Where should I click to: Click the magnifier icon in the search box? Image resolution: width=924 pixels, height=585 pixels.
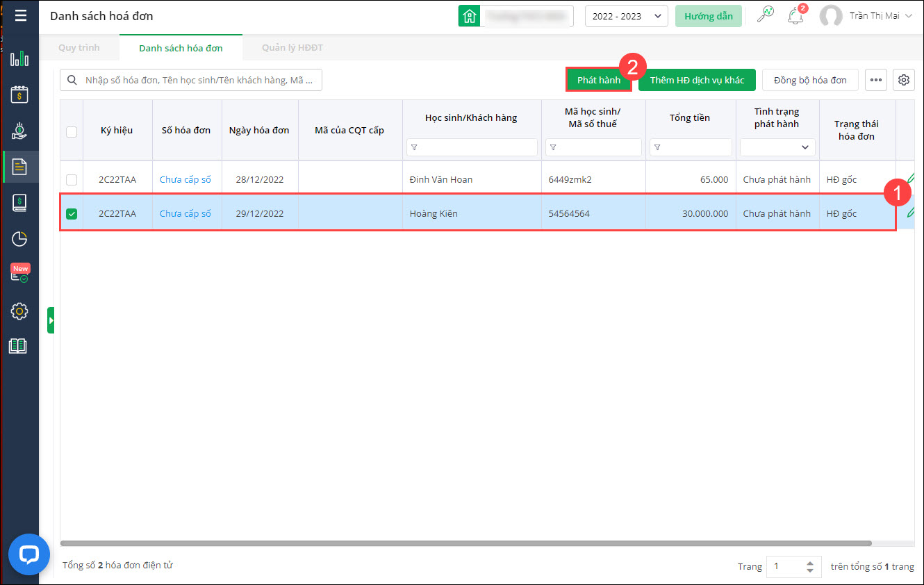[x=72, y=80]
